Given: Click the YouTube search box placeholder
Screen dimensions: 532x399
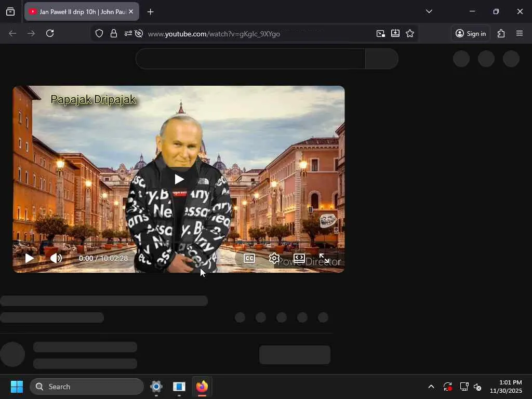Looking at the screenshot, I should tap(250, 59).
